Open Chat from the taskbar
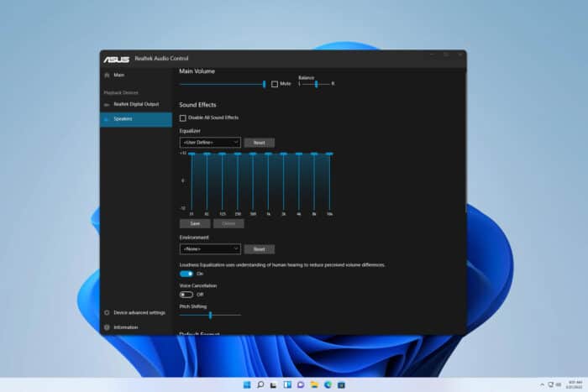The width and height of the screenshot is (588, 392). tap(301, 385)
